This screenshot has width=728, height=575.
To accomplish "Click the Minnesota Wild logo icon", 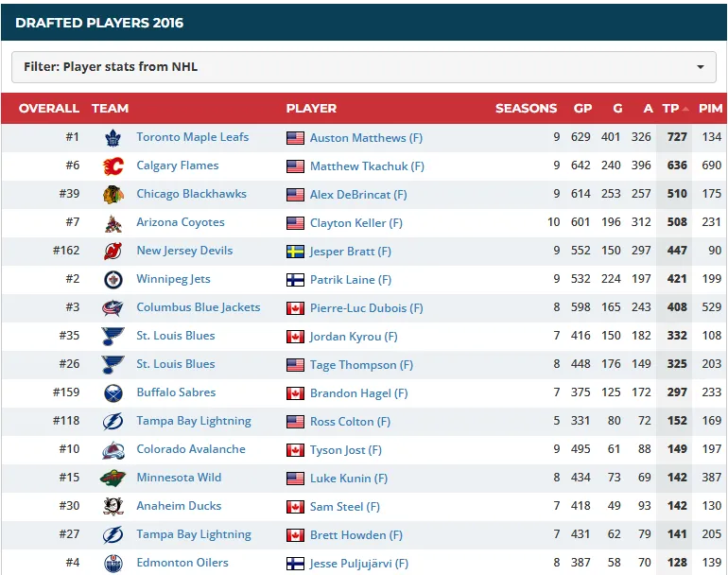I will [x=113, y=479].
